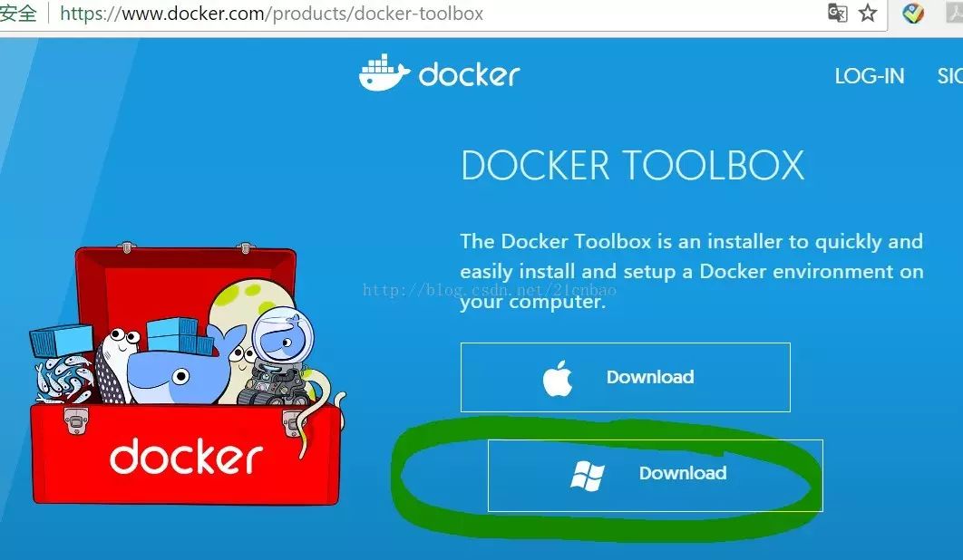Click the translate page icon in address bar
963x560 pixels.
838,13
